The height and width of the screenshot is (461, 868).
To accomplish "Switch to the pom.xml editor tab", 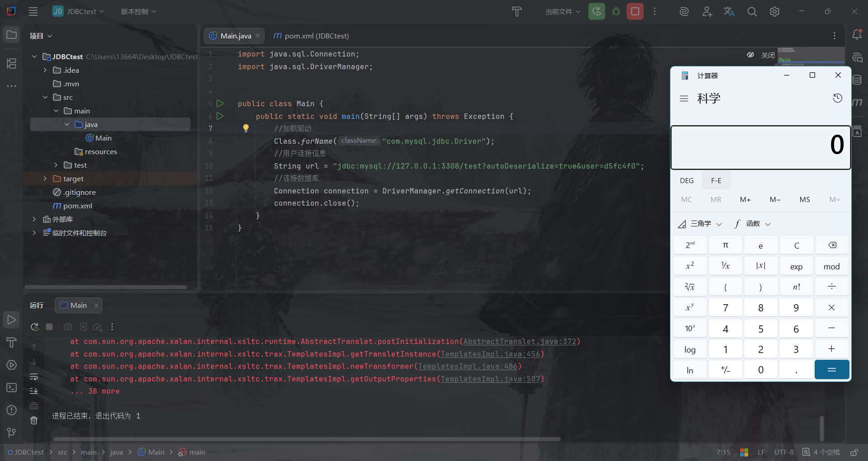I will coord(311,36).
